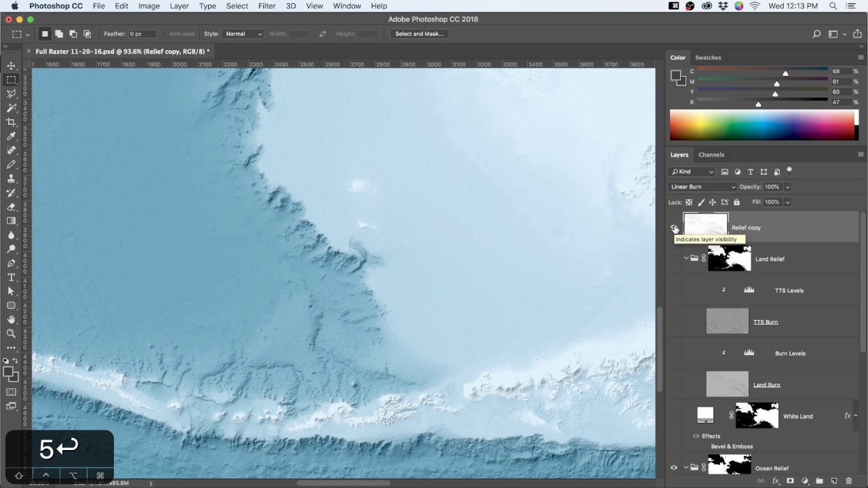Select the Rounded Rectangle shape tool

[11, 306]
